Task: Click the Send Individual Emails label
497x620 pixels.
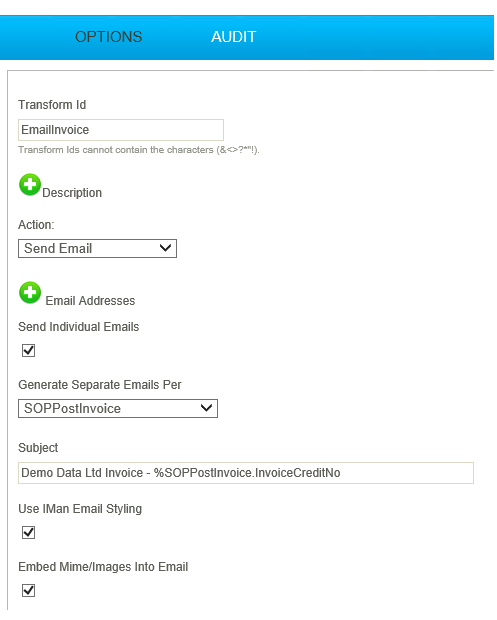Action: click(x=79, y=327)
